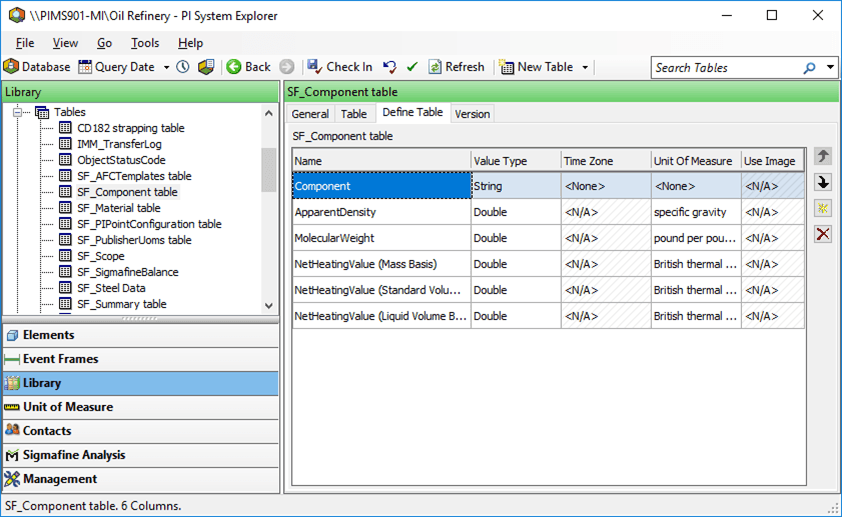
Task: Open the Database picker
Action: pos(37,67)
